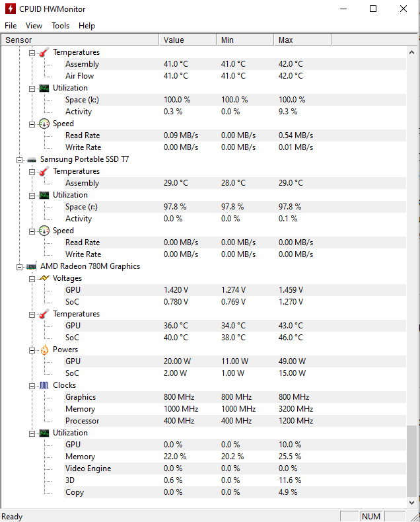
Task: Collapse the Samsung Portable SSD T7 node
Action: tap(19, 160)
